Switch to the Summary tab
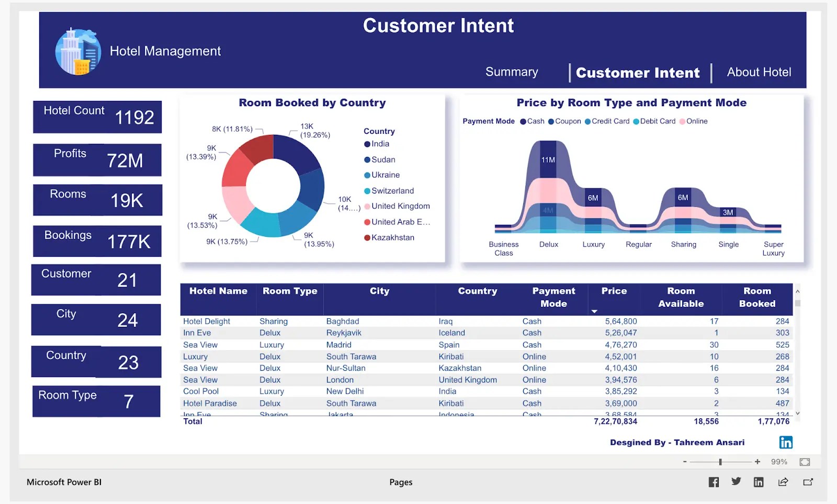837x504 pixels. [512, 72]
